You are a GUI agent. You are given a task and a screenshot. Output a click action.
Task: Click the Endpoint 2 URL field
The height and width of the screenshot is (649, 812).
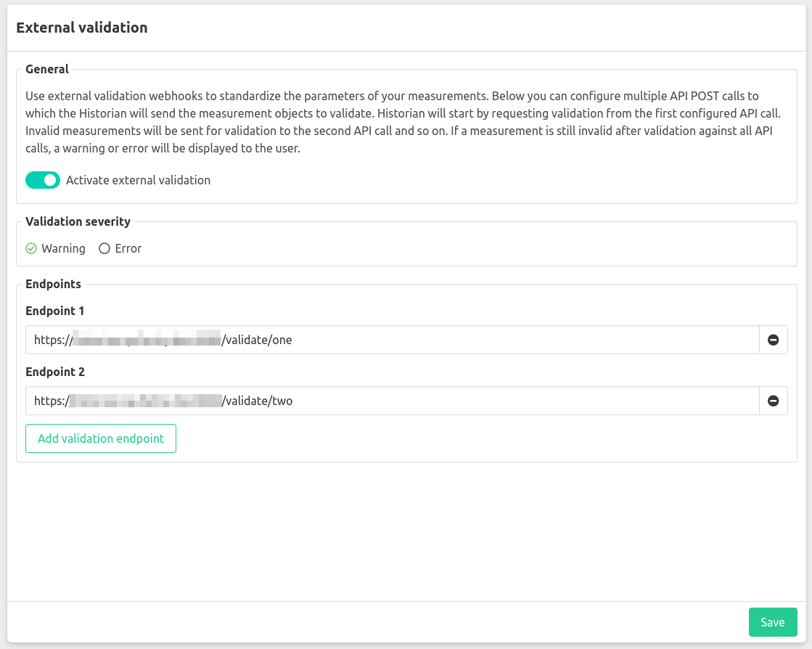click(393, 401)
